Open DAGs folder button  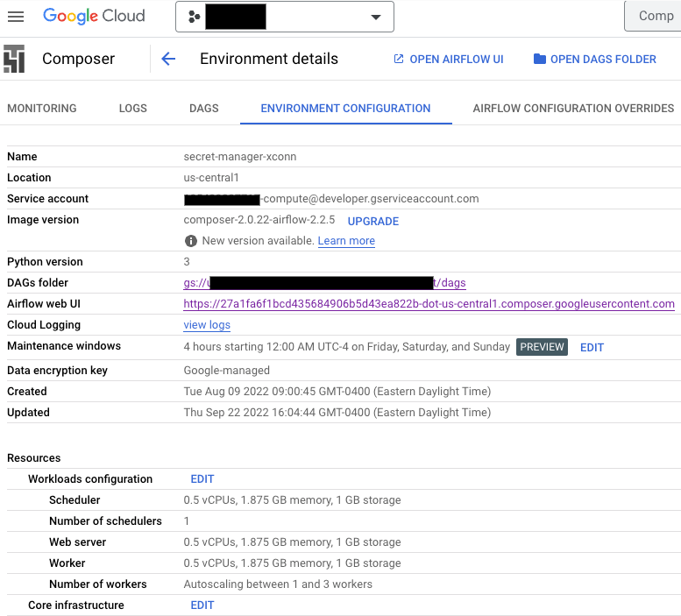click(594, 59)
